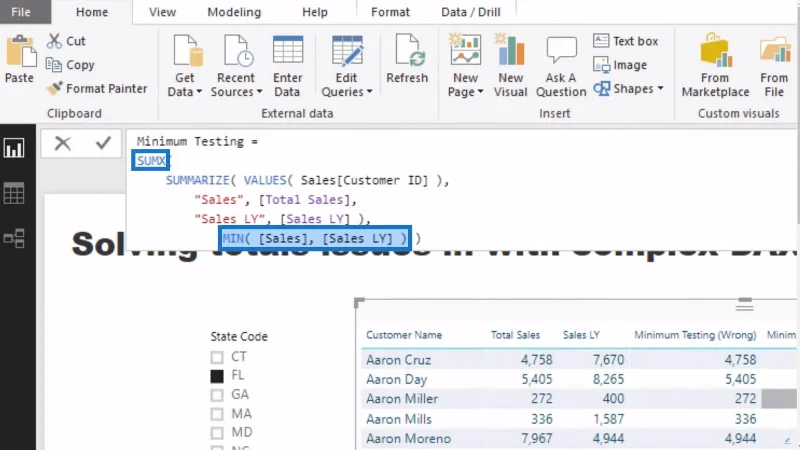Sort by Sales LY column header
This screenshot has height=450, width=800.
[581, 335]
